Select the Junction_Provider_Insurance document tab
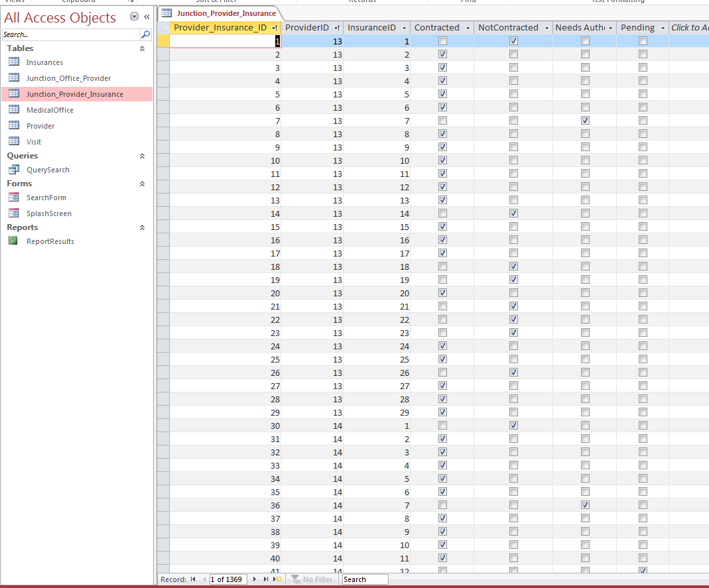This screenshot has height=588, width=709. pos(220,13)
